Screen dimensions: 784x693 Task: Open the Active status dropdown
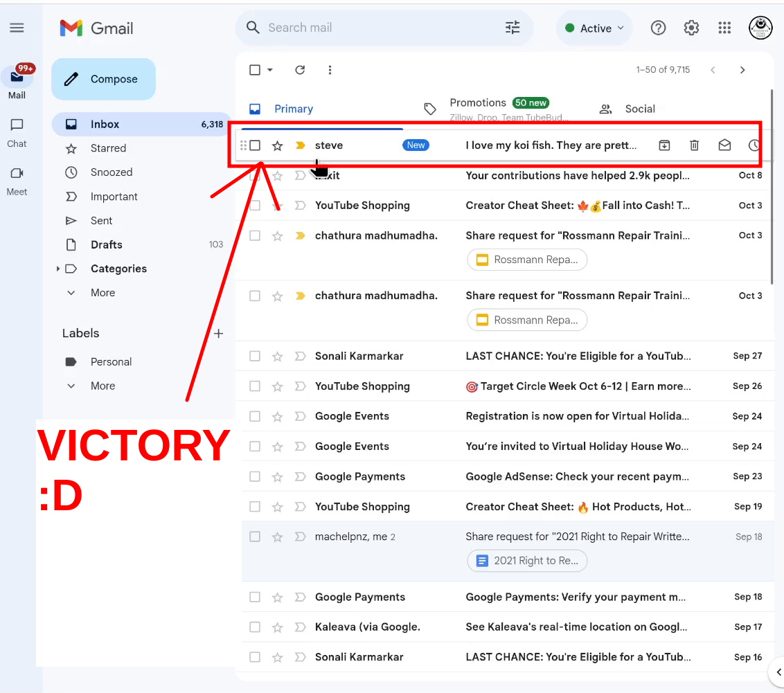tap(594, 28)
